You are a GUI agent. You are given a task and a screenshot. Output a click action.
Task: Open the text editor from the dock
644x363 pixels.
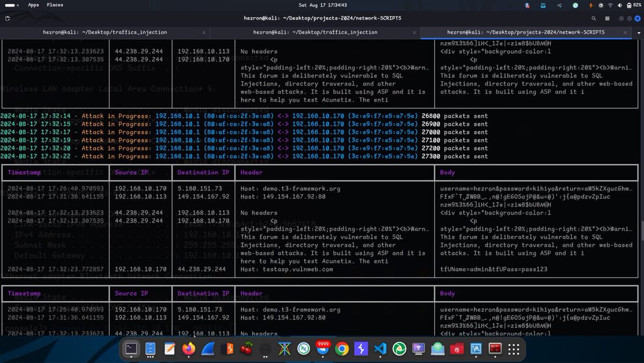tap(169, 349)
